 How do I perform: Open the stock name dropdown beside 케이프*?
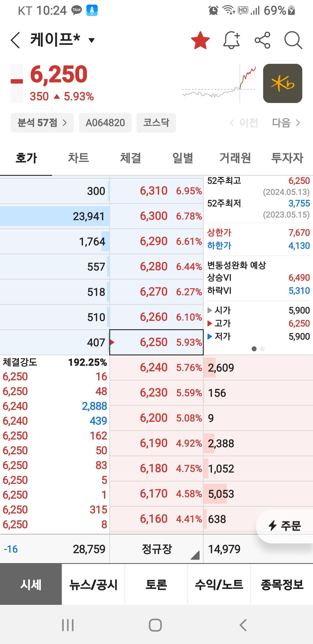click(x=91, y=41)
